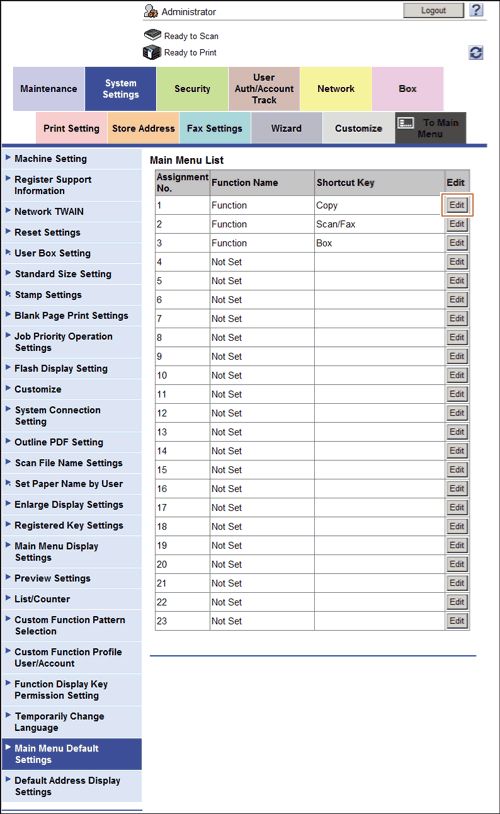Open the Print Setting tab
Screen dimensions: 500x814
tap(71, 128)
